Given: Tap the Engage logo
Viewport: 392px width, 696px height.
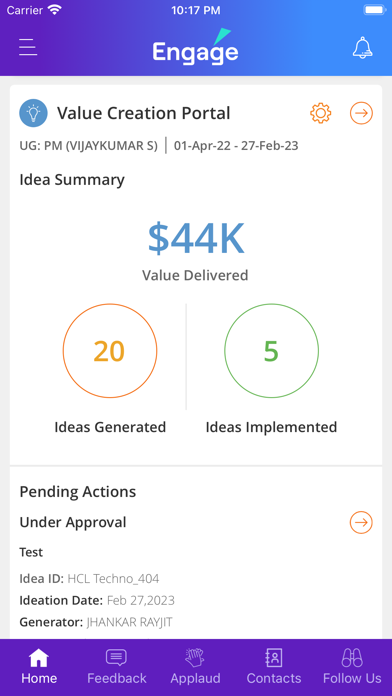Looking at the screenshot, I should click(x=195, y=47).
